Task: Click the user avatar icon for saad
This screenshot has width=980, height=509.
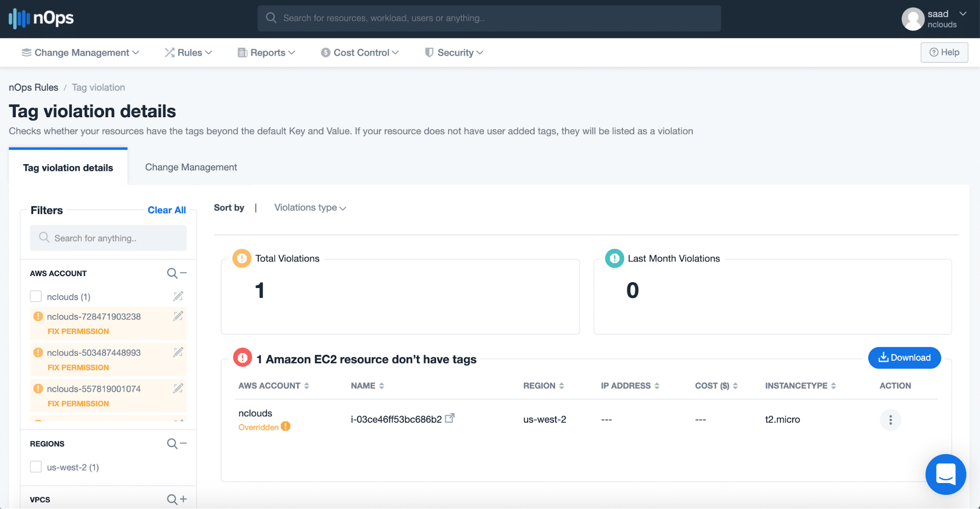Action: click(x=912, y=19)
